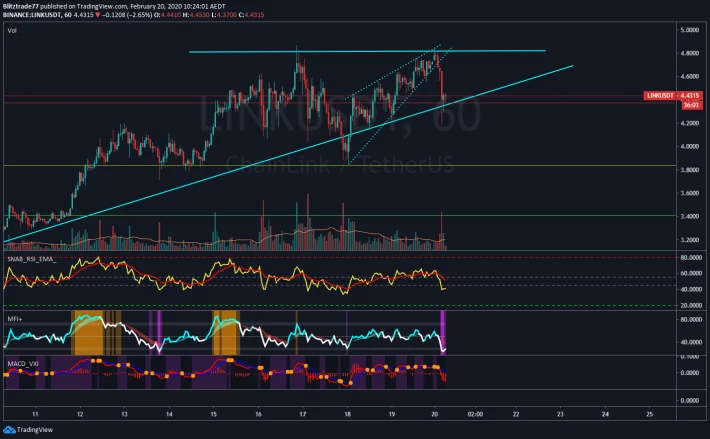Click the L:4.3700 low value
Viewport: 710px width, 439px height.
pos(224,15)
